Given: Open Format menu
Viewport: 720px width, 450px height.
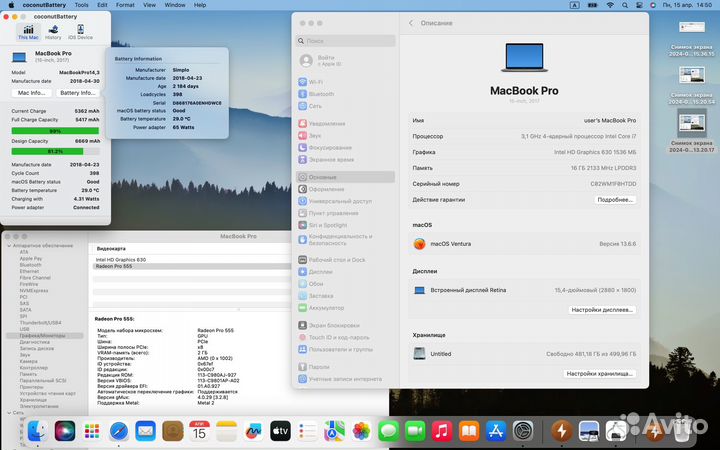Looking at the screenshot, I should (x=125, y=5).
